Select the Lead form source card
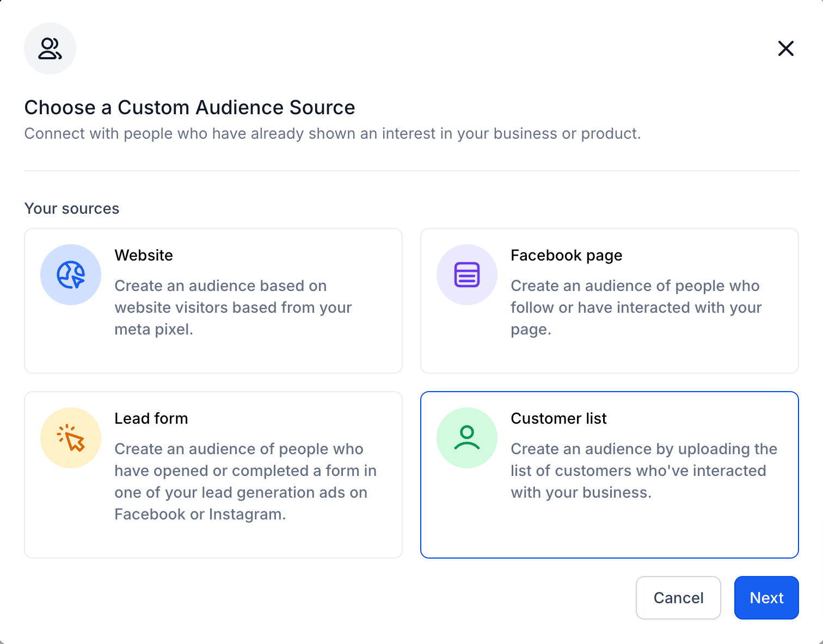This screenshot has width=823, height=644. [x=213, y=475]
